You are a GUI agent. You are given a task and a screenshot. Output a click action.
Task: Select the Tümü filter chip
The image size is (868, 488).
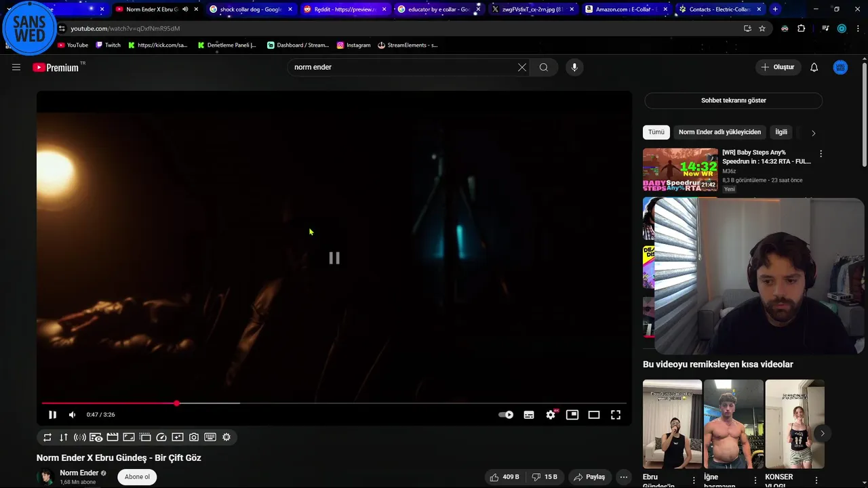(x=656, y=132)
